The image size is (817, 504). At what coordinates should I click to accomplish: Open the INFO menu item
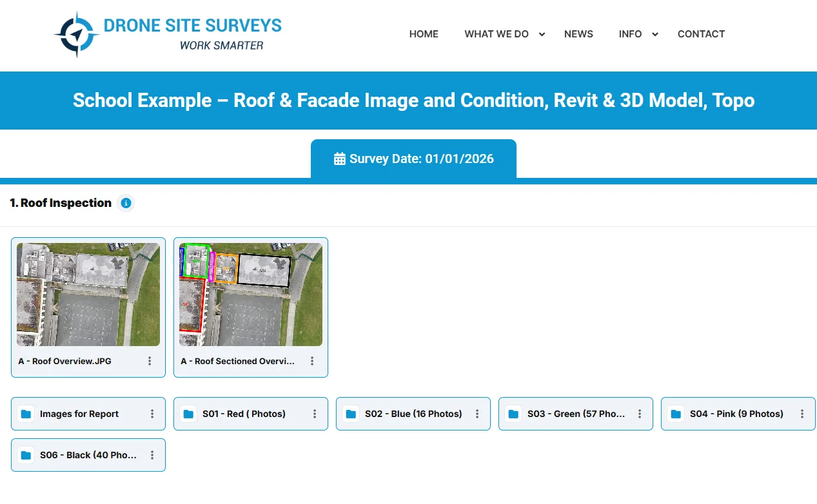click(630, 34)
